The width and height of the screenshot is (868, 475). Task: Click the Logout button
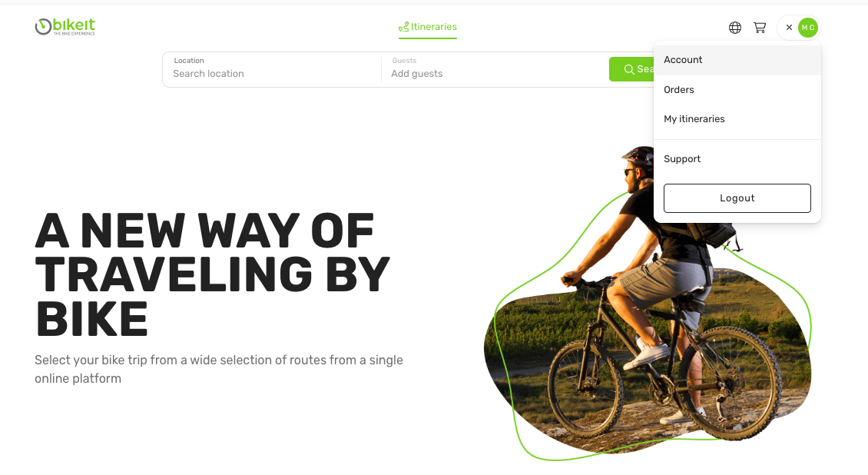(737, 198)
